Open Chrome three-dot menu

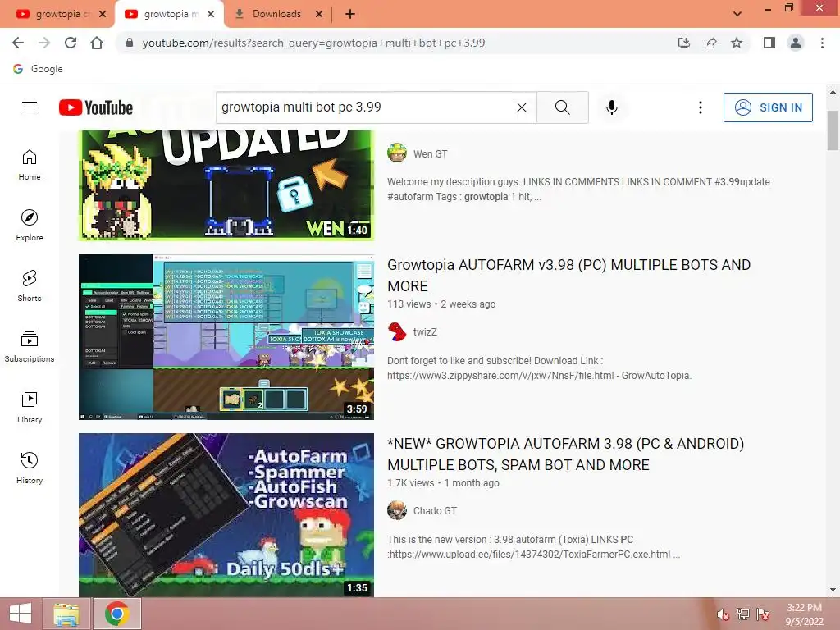822,43
